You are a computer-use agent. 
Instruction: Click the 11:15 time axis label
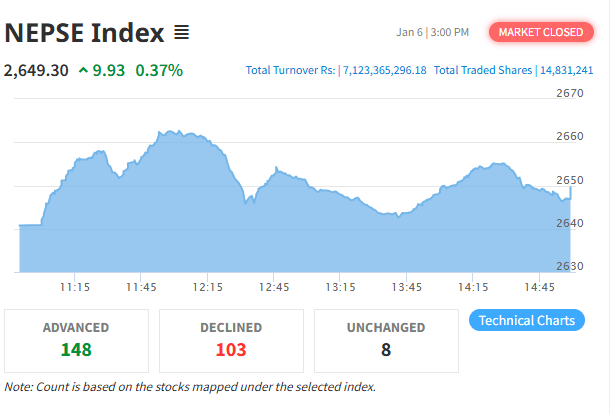[75, 287]
